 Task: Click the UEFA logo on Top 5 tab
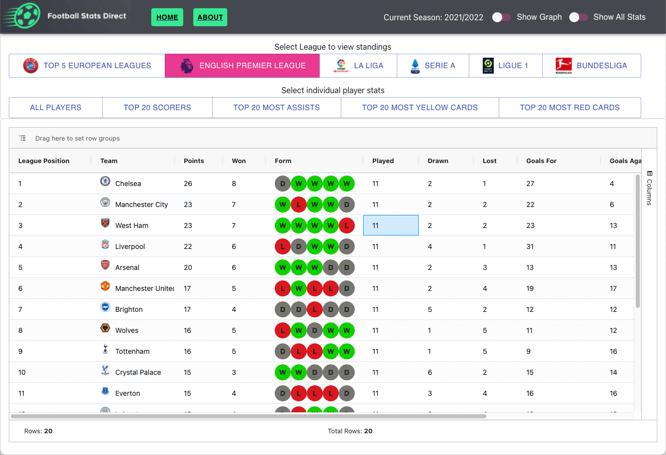coord(31,65)
